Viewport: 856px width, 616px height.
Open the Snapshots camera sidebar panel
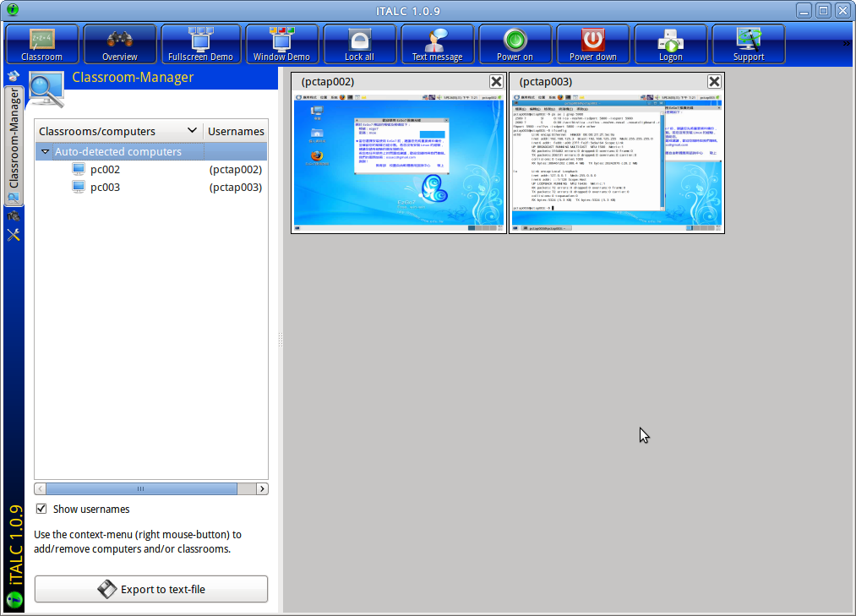pyautogui.click(x=14, y=216)
